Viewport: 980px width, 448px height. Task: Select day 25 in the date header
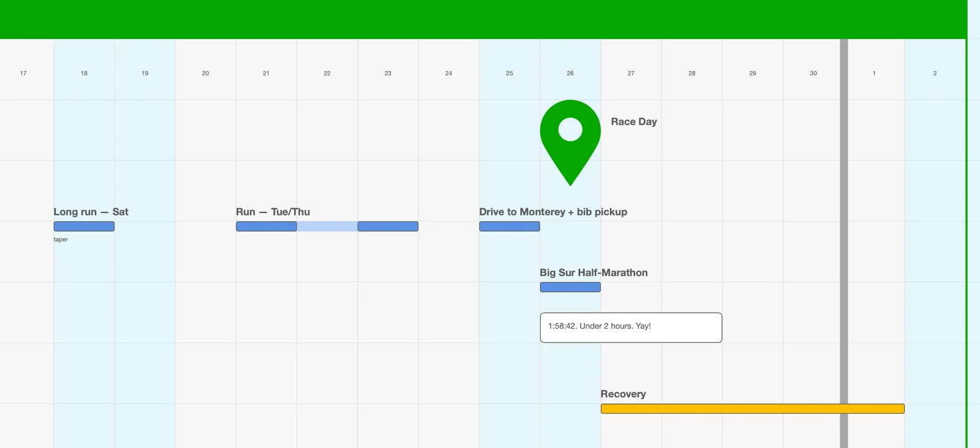(510, 73)
